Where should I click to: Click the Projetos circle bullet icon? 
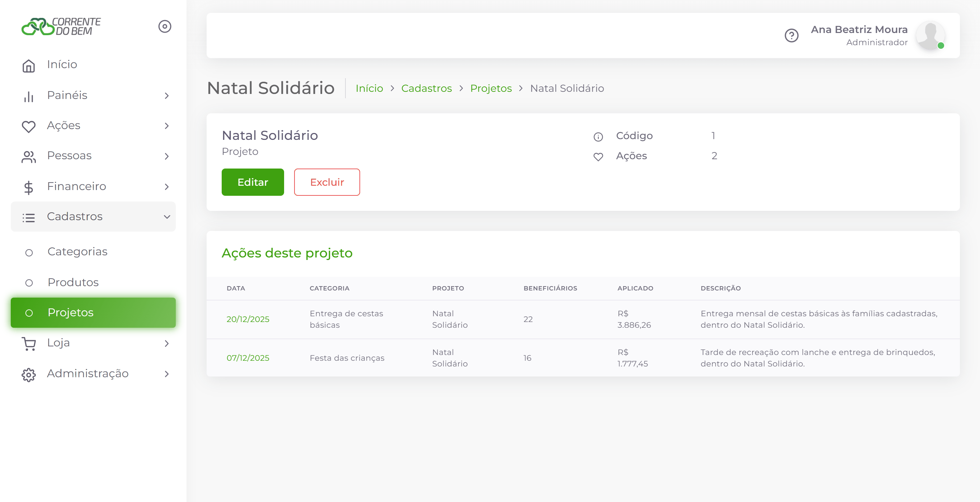coord(29,313)
